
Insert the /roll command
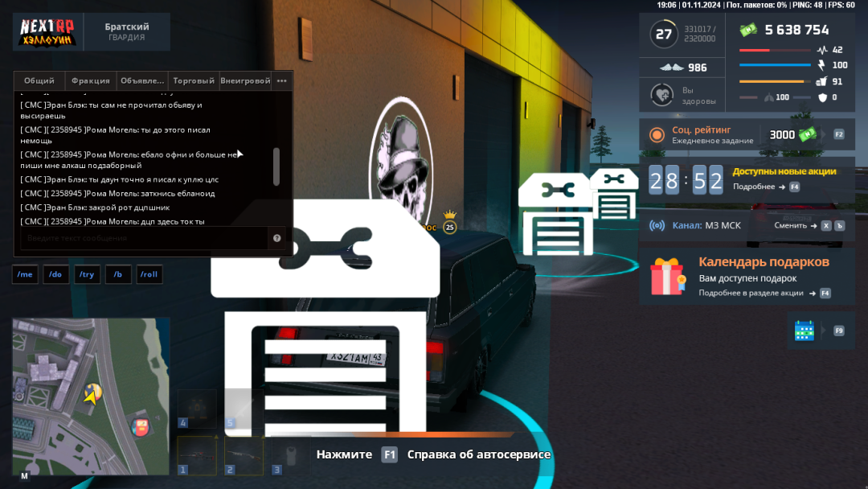click(x=149, y=274)
